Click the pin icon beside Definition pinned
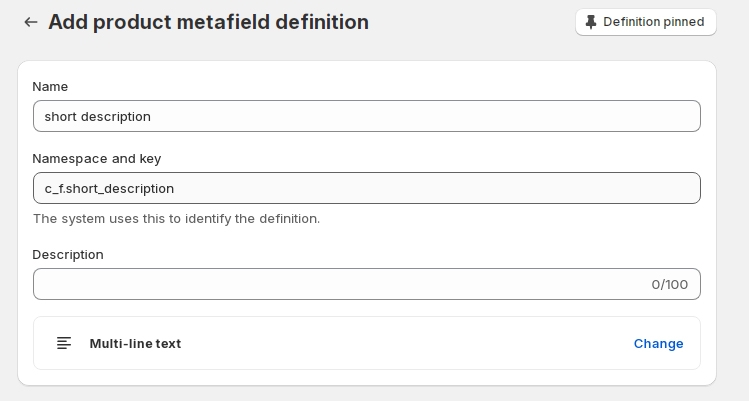 click(591, 22)
